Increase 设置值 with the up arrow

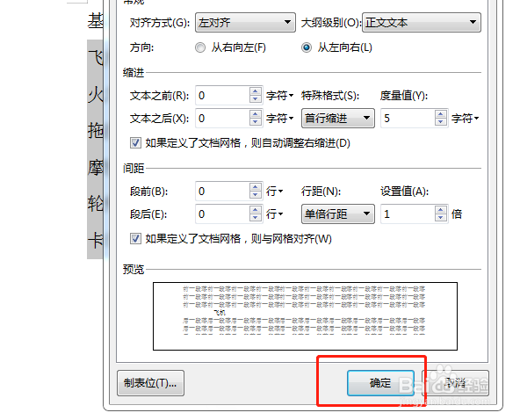click(441, 210)
